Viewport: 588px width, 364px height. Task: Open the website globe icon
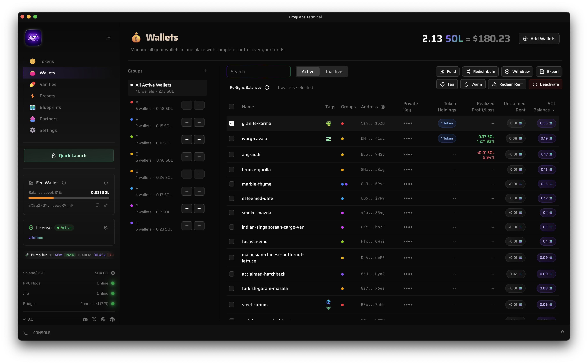coord(103,319)
